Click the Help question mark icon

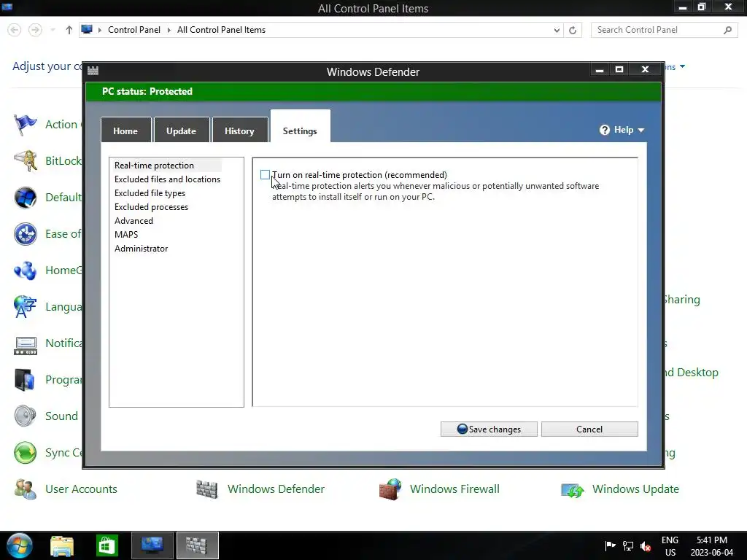[x=605, y=130]
